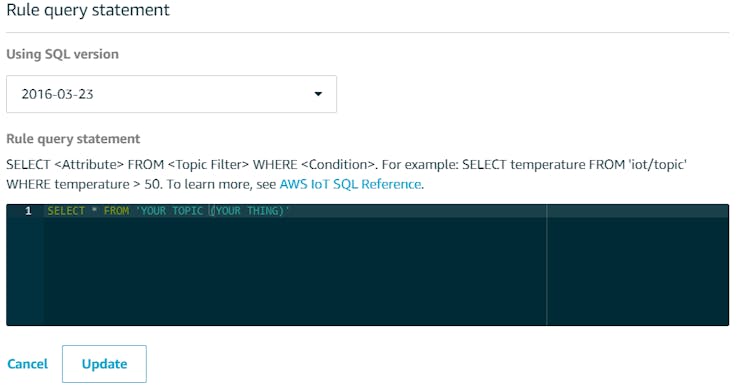Image resolution: width=740 pixels, height=392 pixels.
Task: Click the example 'iot/topic' text in description
Action: pyautogui.click(x=657, y=164)
